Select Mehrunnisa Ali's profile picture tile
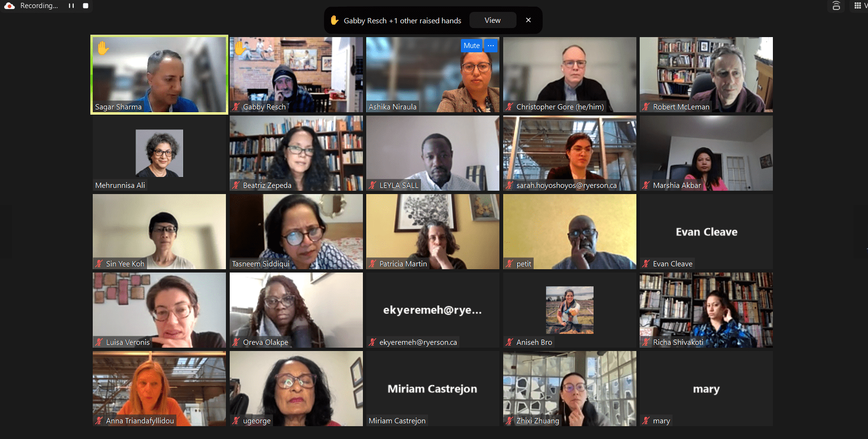868x439 pixels. pyautogui.click(x=159, y=153)
